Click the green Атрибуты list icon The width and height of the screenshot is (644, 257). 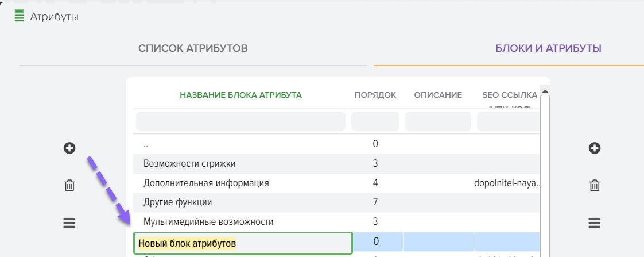coord(20,16)
